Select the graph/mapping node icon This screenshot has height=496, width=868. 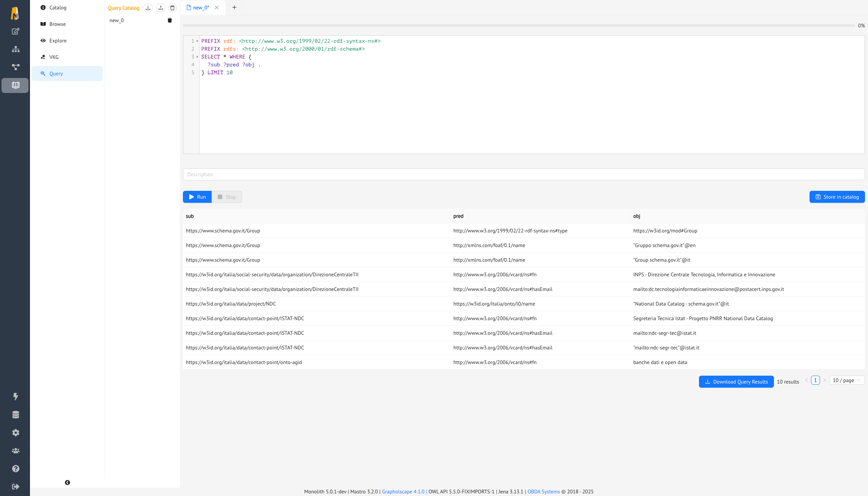[x=15, y=67]
